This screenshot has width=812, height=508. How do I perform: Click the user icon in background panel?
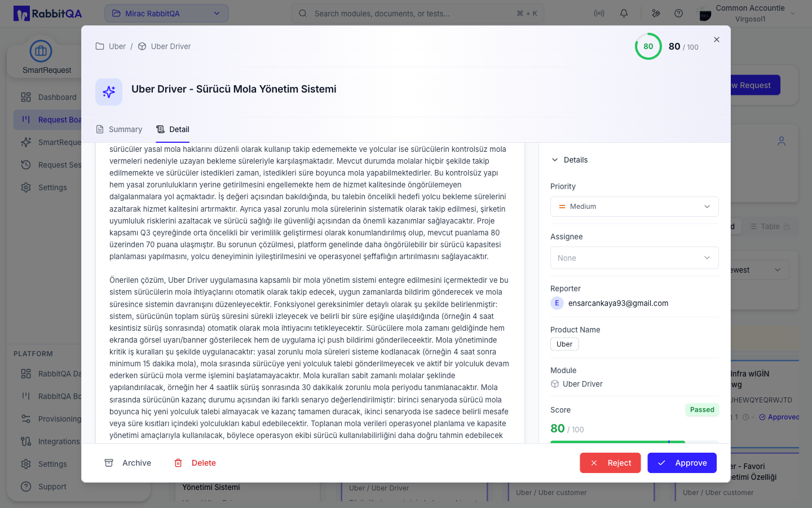[x=782, y=141]
